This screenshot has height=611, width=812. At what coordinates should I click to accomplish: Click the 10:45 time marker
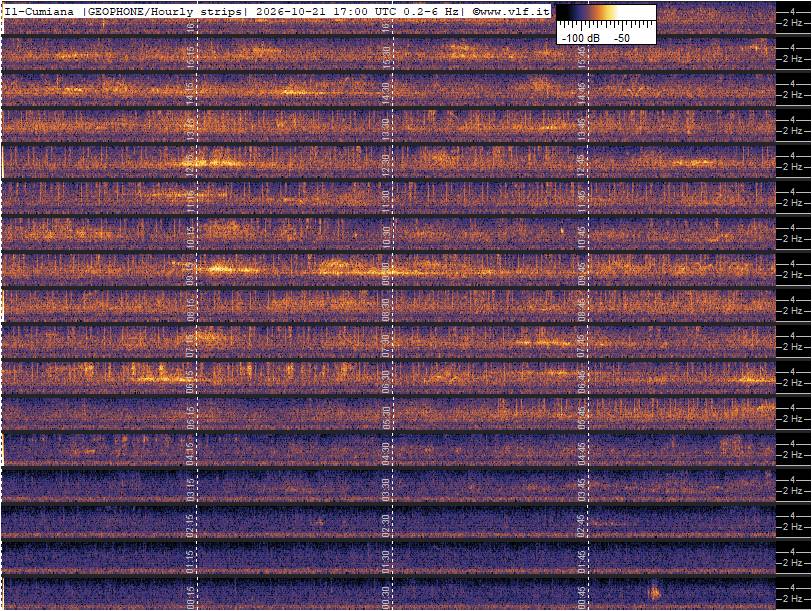(x=582, y=238)
